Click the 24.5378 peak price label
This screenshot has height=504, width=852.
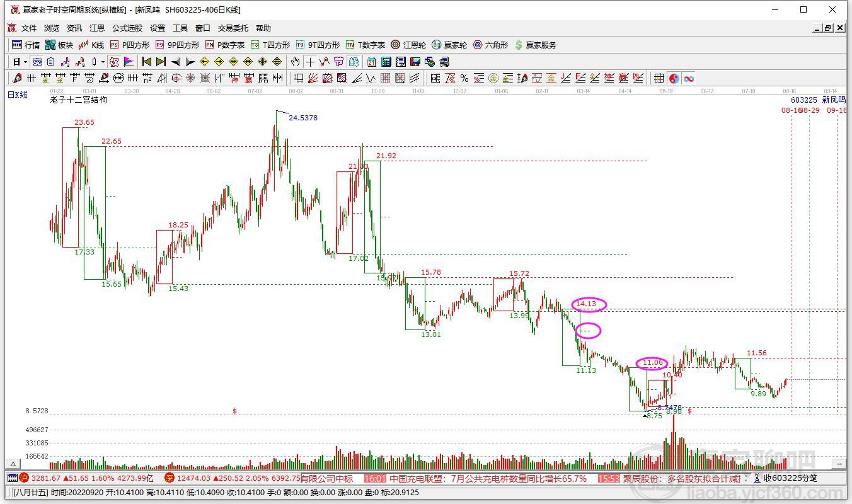click(x=303, y=118)
